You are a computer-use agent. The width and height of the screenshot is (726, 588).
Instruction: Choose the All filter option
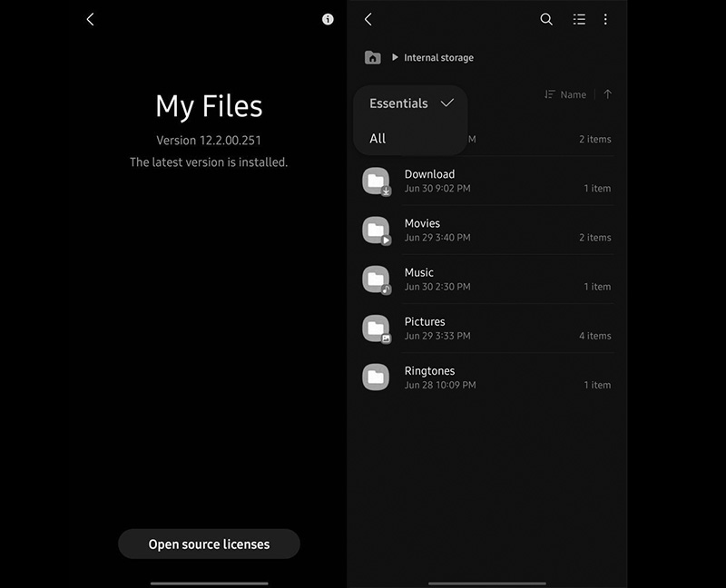(x=378, y=139)
